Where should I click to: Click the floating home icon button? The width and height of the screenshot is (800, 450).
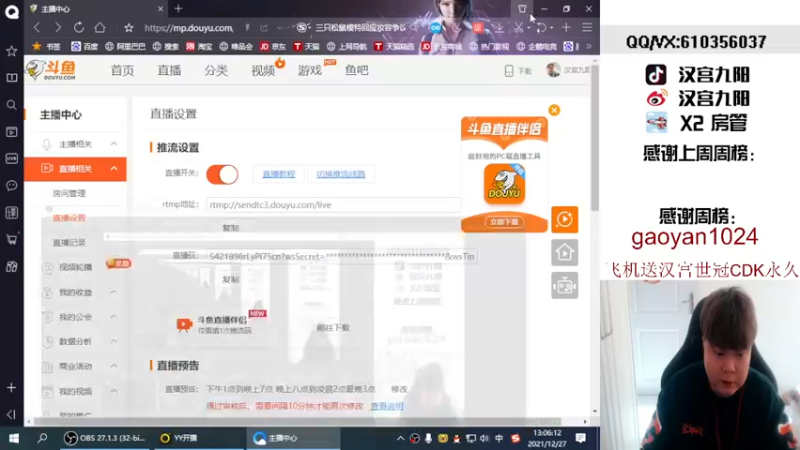pos(564,253)
